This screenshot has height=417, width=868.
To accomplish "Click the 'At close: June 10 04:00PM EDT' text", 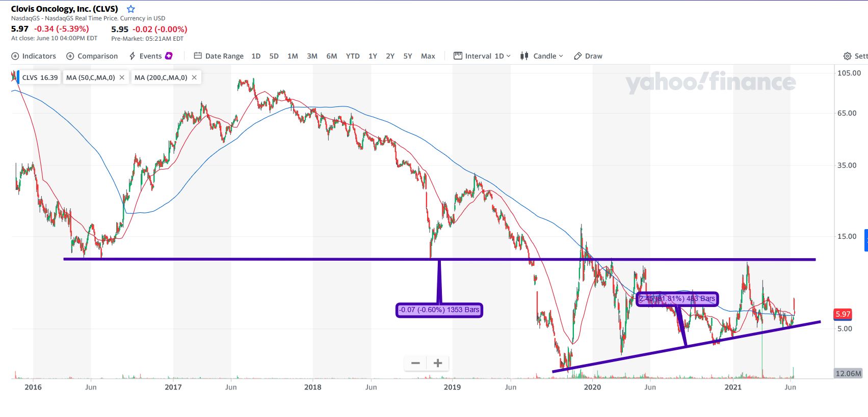I will tap(54, 38).
